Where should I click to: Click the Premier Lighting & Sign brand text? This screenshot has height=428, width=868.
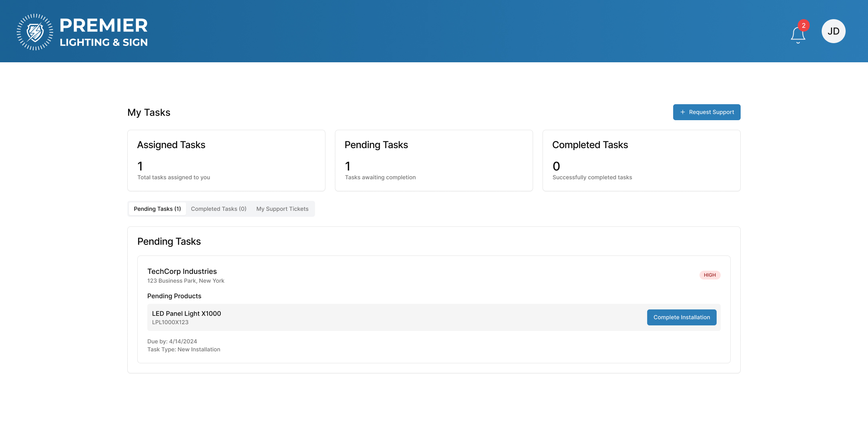point(103,32)
